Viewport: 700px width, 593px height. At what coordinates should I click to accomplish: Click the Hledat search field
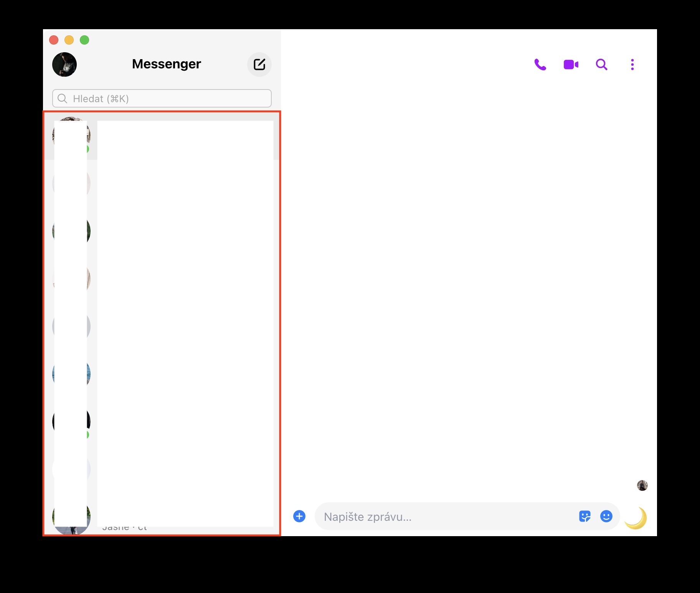pyautogui.click(x=162, y=98)
